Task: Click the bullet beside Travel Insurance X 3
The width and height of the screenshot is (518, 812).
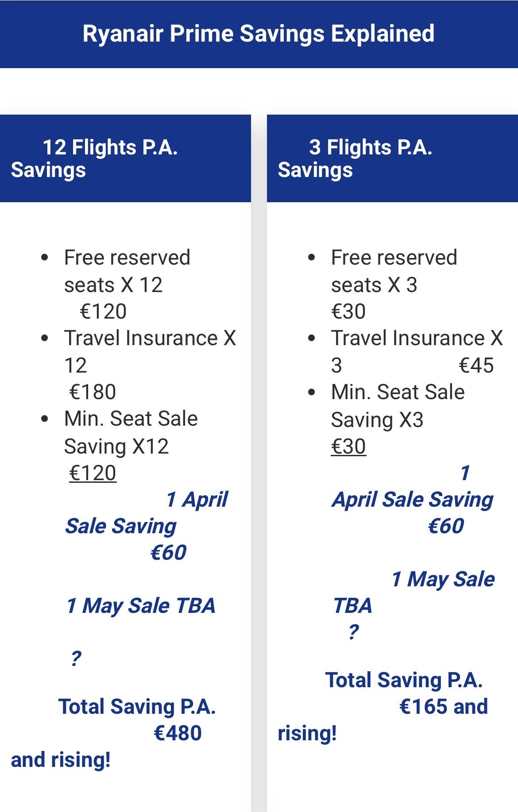Action: coord(312,339)
